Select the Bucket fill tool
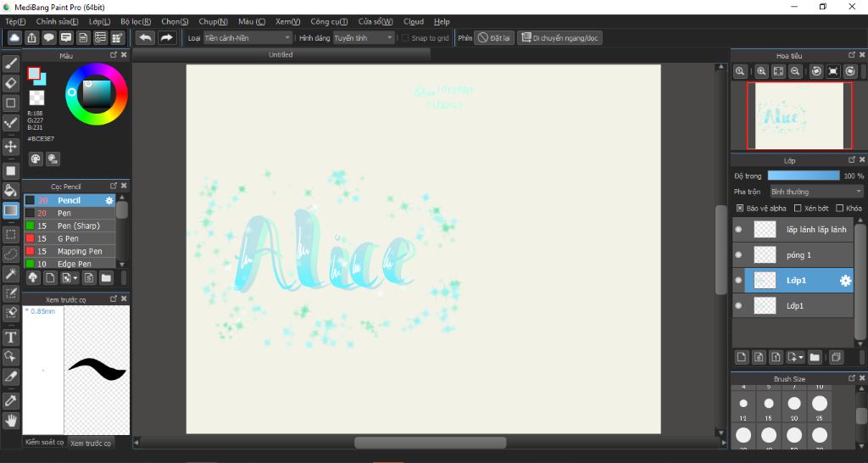868x463 pixels. [10, 191]
